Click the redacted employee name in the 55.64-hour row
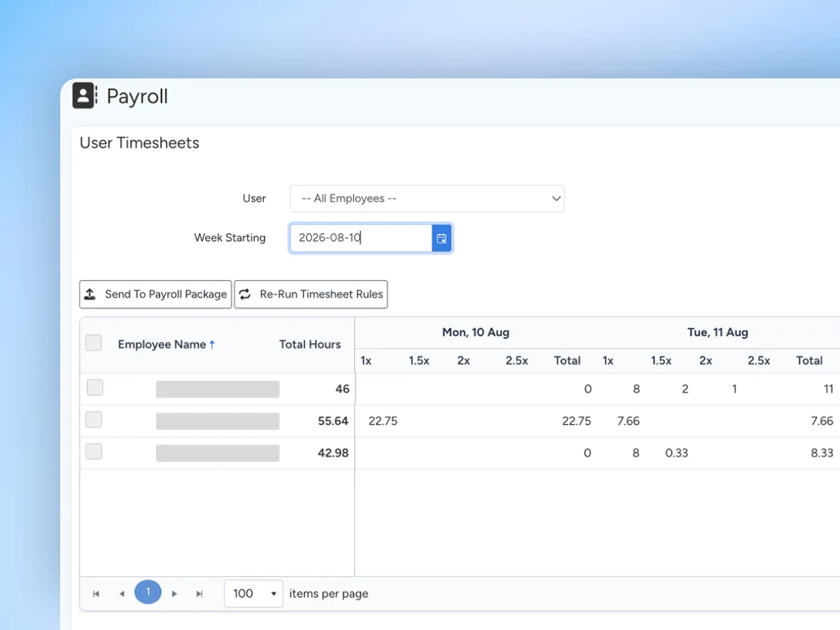The image size is (840, 630). coord(218,421)
